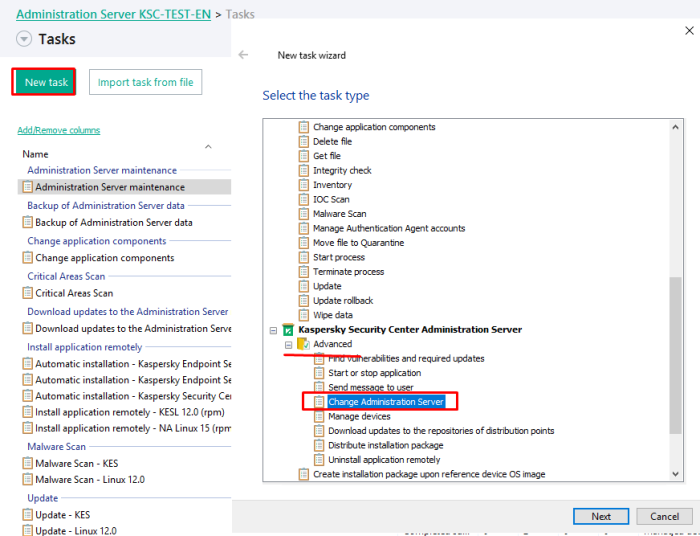Click the Manage devices task icon
700x536 pixels.
[319, 416]
